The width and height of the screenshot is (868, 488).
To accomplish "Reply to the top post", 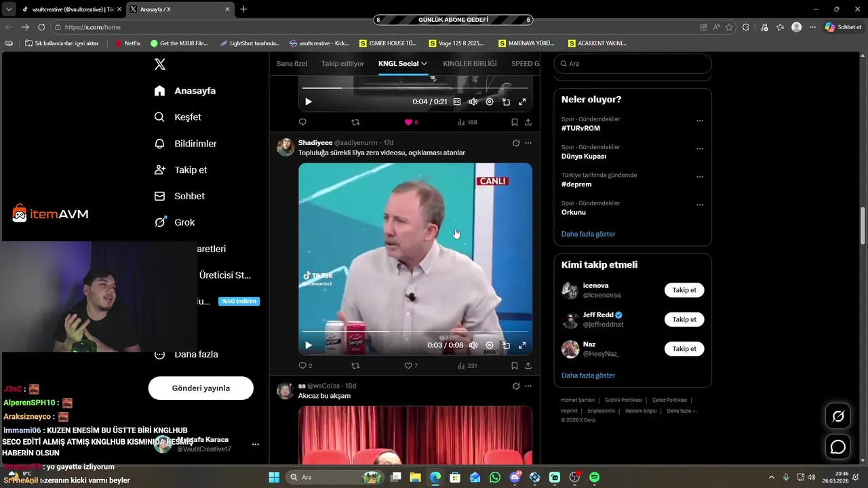I will point(302,122).
